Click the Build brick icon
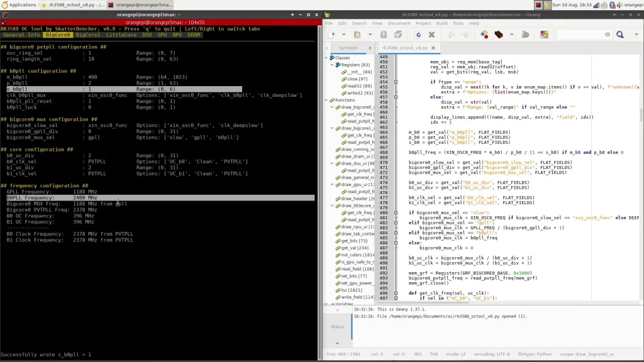 click(499, 35)
